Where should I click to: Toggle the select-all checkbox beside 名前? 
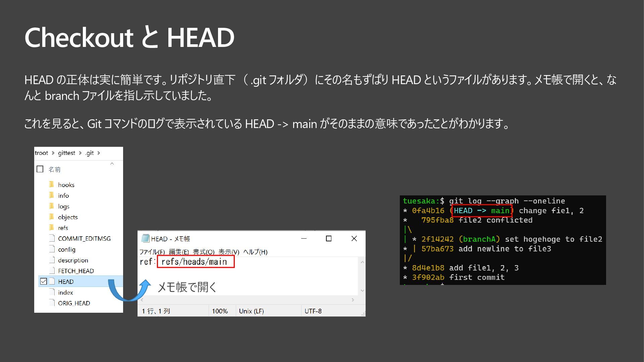(40, 169)
